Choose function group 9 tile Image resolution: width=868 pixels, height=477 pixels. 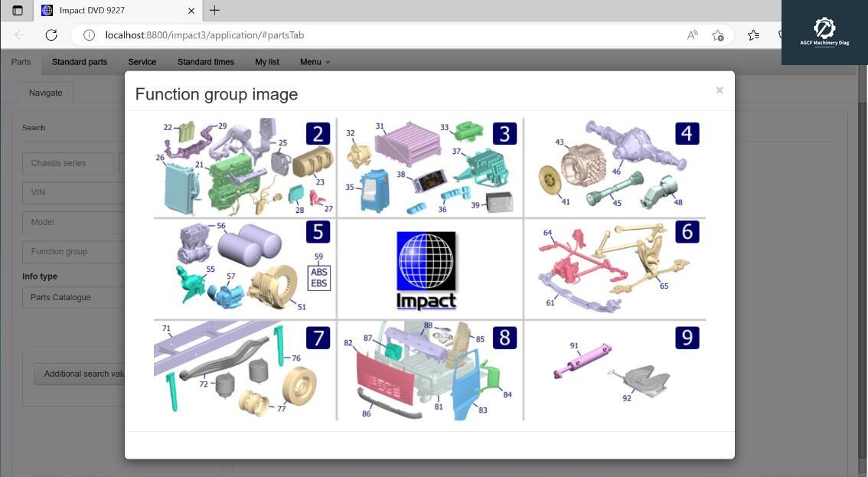[x=615, y=370]
